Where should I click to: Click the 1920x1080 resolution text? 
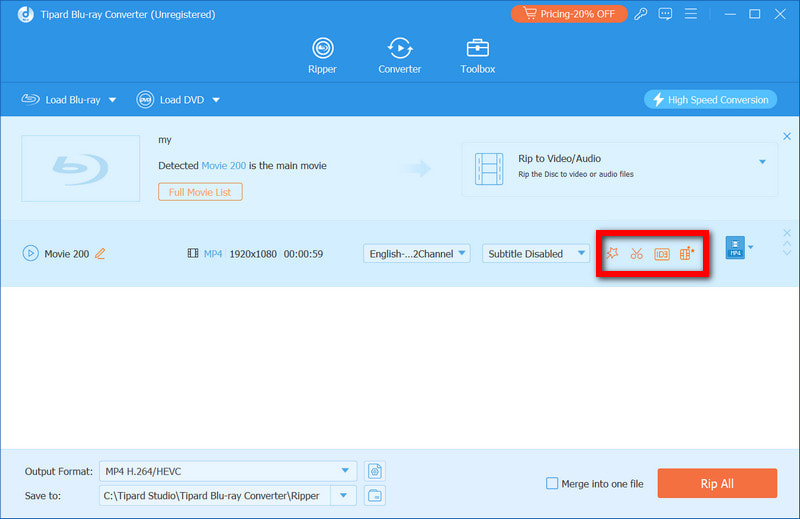pos(253,254)
